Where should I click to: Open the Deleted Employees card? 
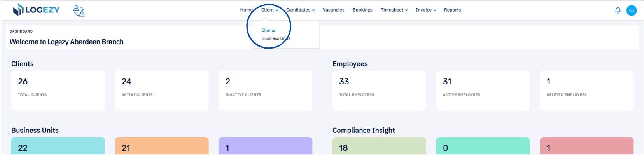pyautogui.click(x=586, y=91)
